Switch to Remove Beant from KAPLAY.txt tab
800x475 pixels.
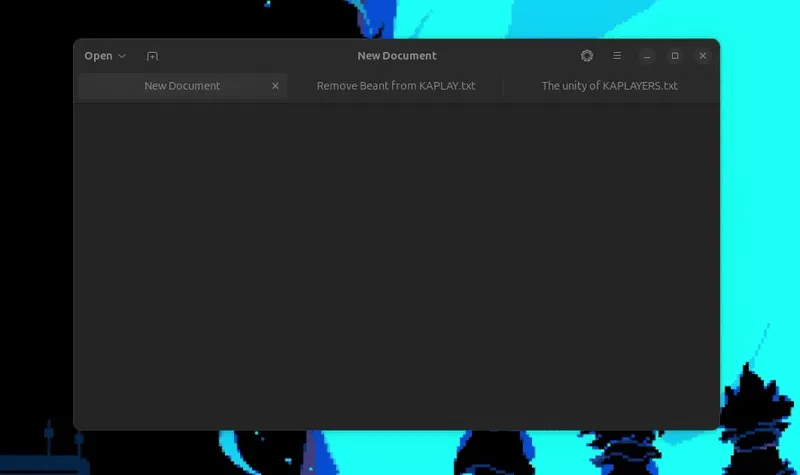[x=395, y=86]
